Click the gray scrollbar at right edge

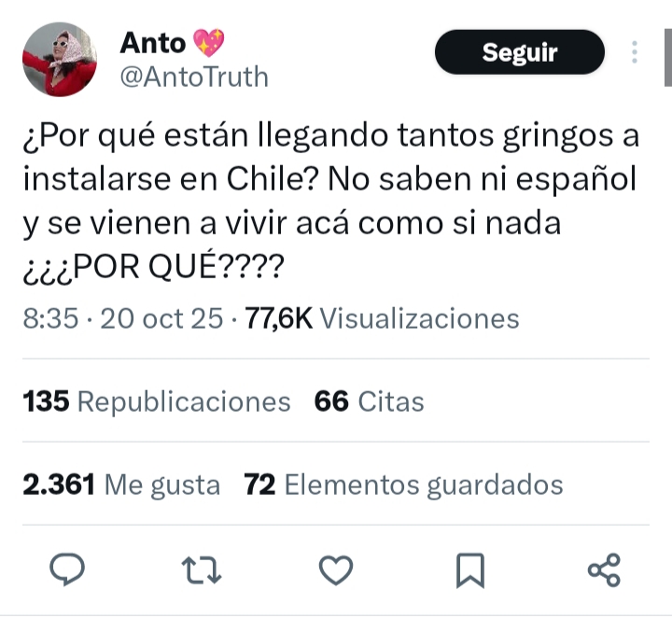pos(668,58)
